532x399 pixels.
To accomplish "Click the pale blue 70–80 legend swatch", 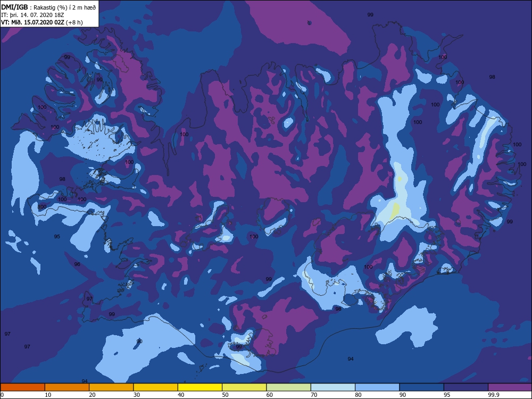I will [x=333, y=387].
